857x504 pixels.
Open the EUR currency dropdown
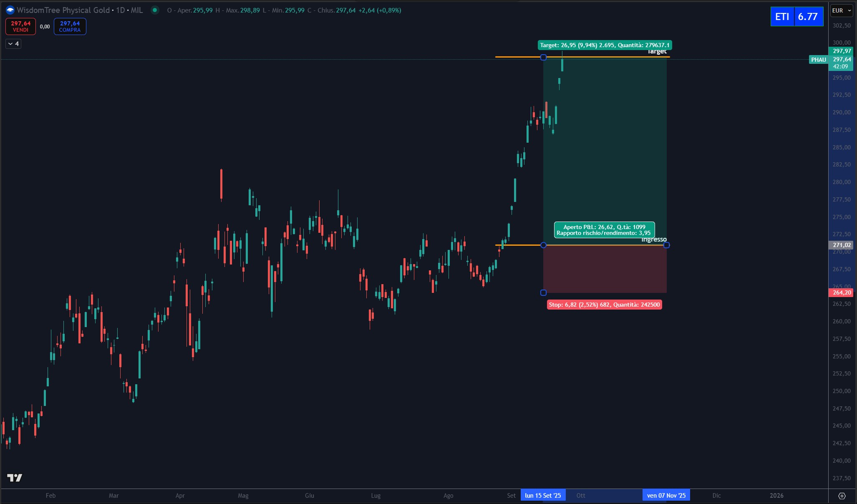841,11
